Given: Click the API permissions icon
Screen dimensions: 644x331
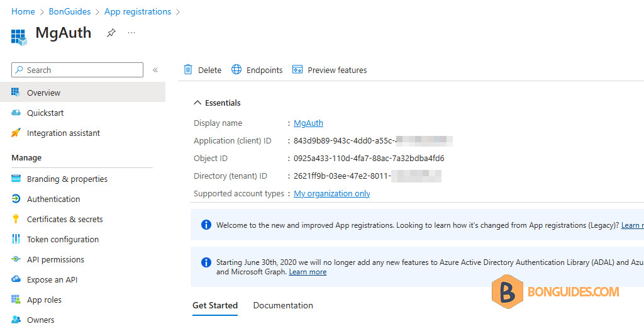Looking at the screenshot, I should 16,259.
